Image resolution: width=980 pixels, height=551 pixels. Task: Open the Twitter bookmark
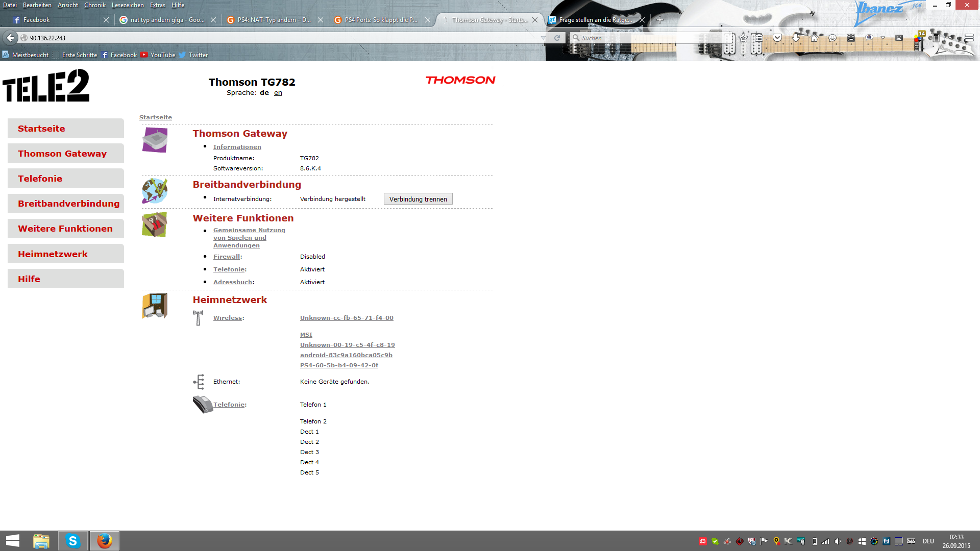pos(193,55)
